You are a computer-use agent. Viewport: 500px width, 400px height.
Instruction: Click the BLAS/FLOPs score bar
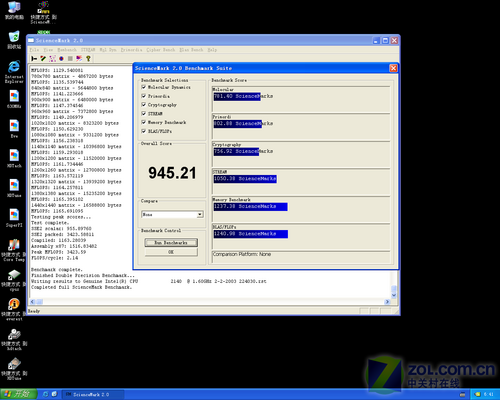(x=251, y=234)
